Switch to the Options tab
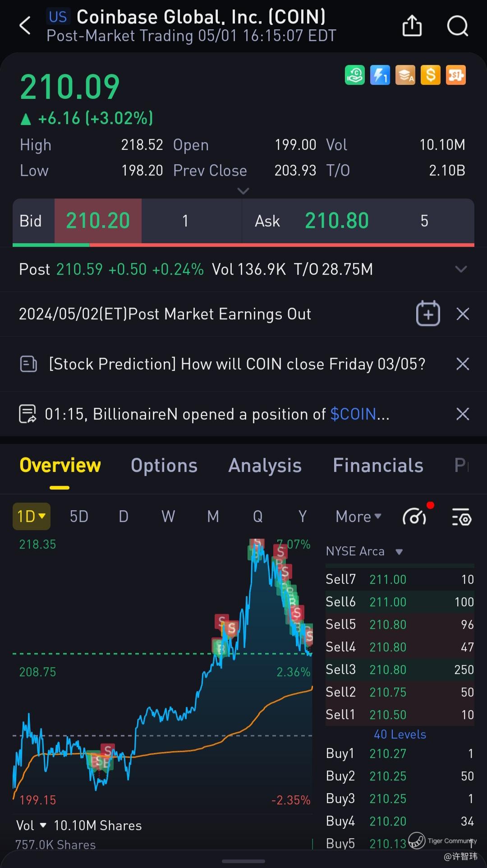Viewport: 487px width, 868px height. pyautogui.click(x=164, y=466)
